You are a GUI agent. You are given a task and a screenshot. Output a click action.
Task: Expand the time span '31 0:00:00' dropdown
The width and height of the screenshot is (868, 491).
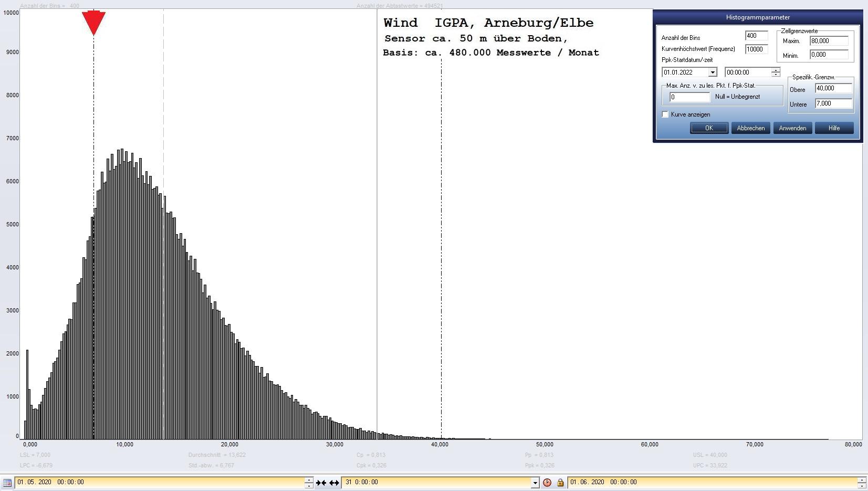coord(535,483)
